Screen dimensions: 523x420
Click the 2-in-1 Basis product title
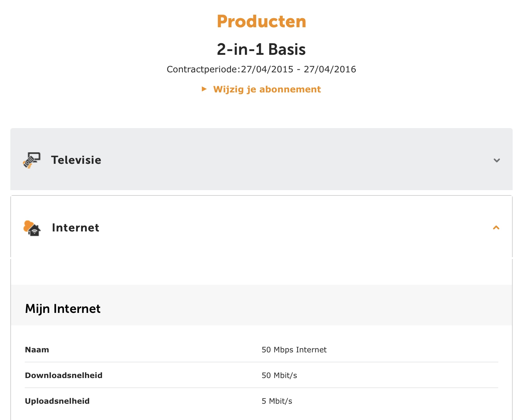pos(261,49)
